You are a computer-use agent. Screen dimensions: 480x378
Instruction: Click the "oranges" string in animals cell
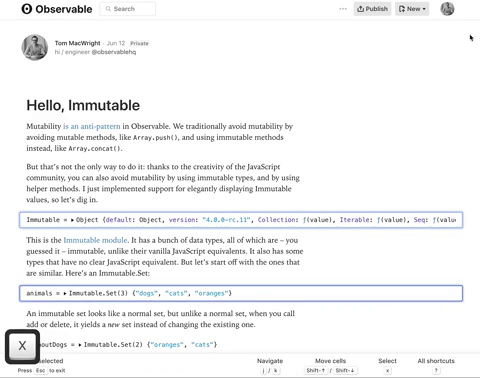(211, 293)
